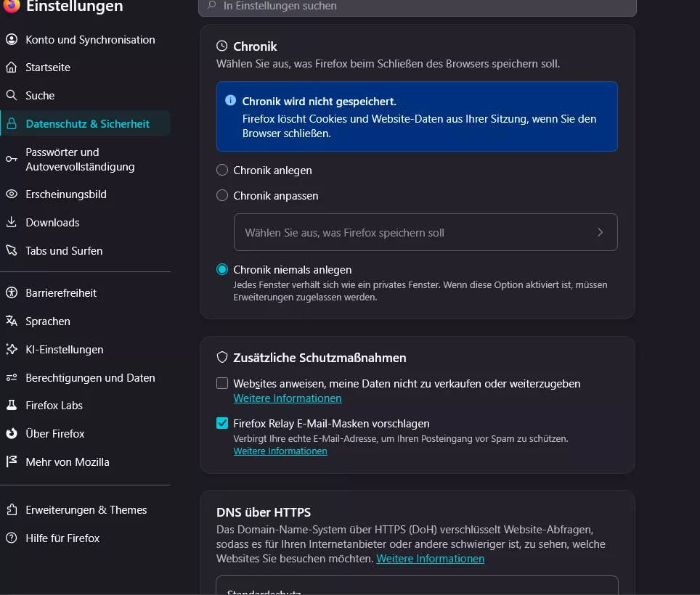Click the Chronik section heading

(255, 46)
